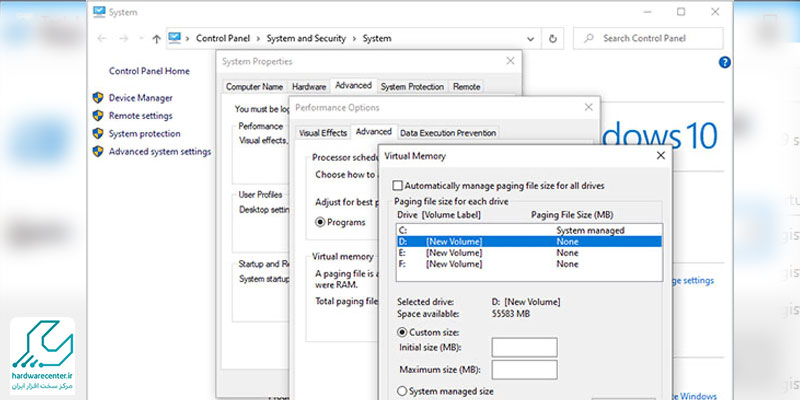Viewport: 800px width, 400px height.
Task: Click System window title bar icon
Action: coord(99,12)
